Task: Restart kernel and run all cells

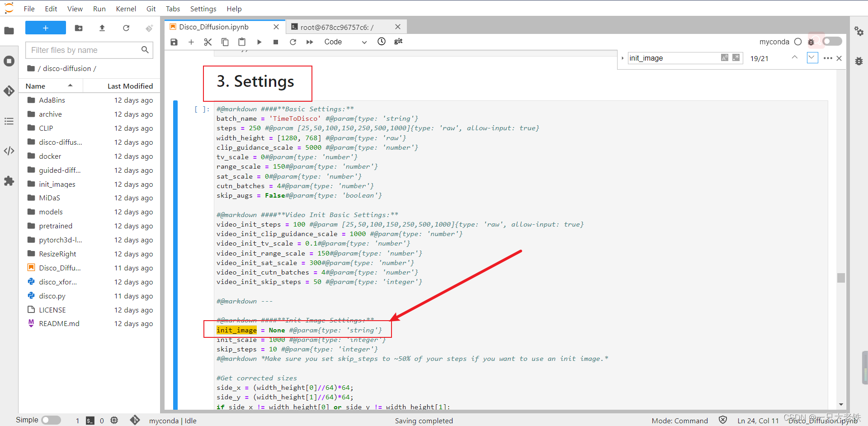Action: pyautogui.click(x=310, y=42)
